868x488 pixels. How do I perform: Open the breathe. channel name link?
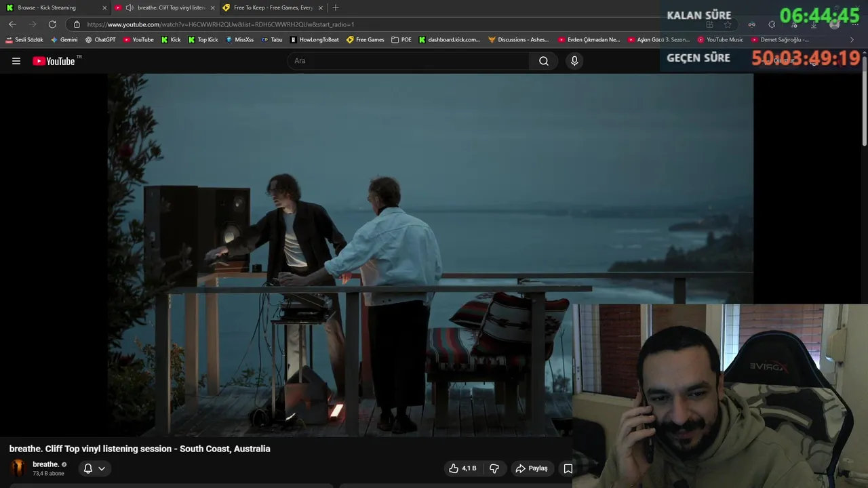pos(46,464)
